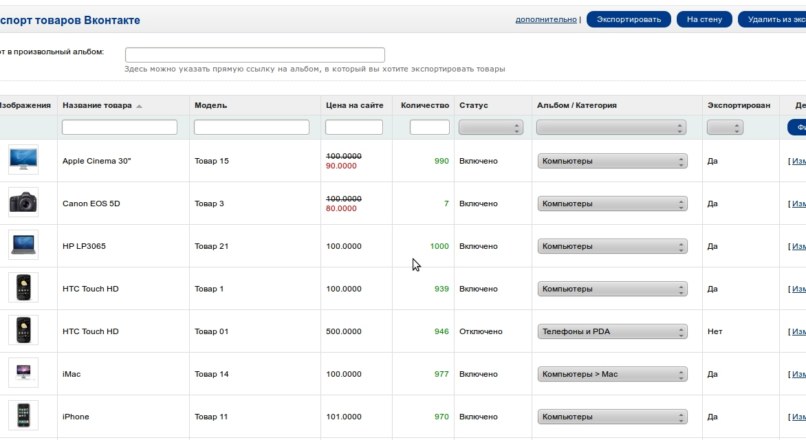Open the Статус filter dropdown

click(491, 127)
